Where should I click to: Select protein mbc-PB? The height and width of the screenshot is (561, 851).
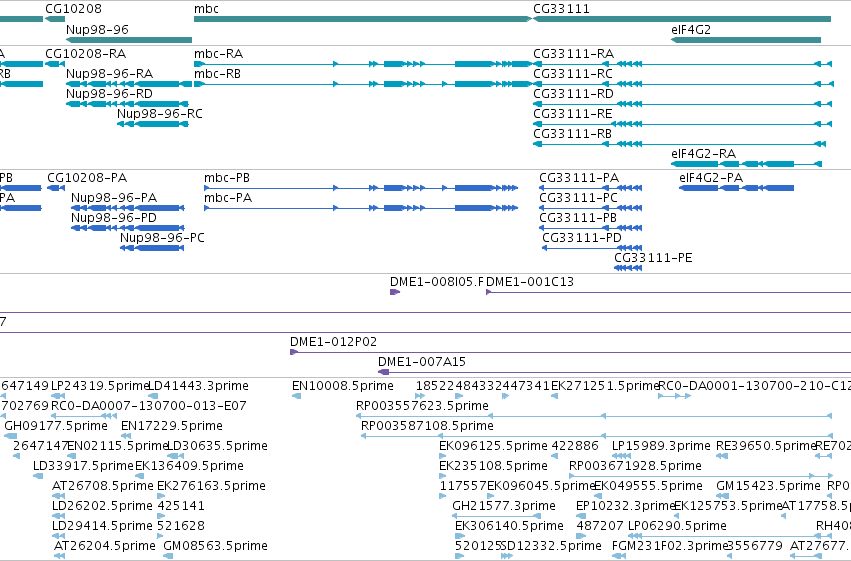pyautogui.click(x=361, y=188)
